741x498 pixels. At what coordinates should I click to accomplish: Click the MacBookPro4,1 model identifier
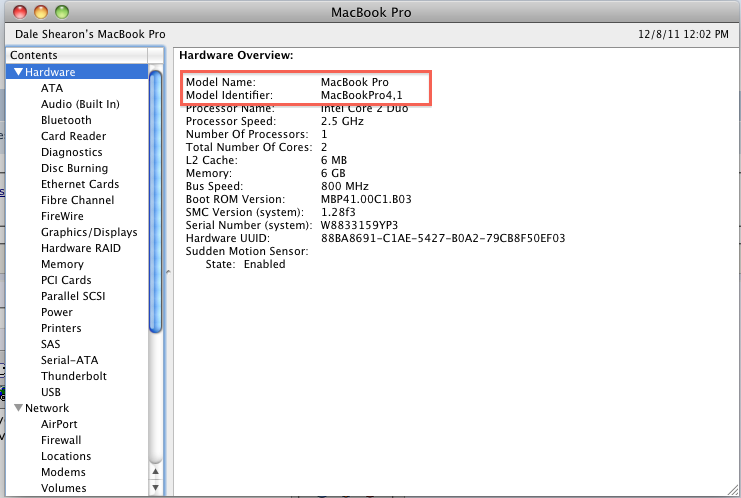click(362, 95)
